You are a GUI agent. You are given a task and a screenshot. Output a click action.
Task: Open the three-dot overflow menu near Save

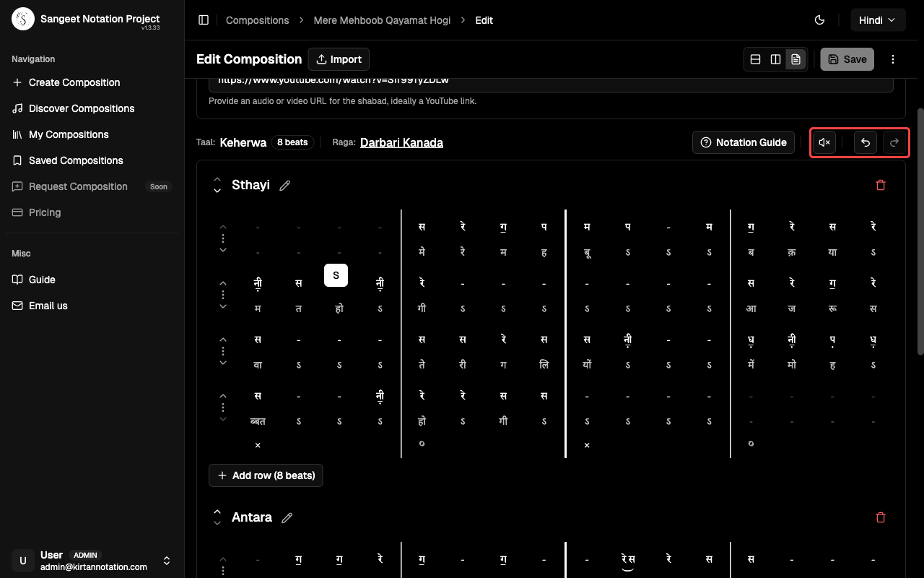pos(893,59)
